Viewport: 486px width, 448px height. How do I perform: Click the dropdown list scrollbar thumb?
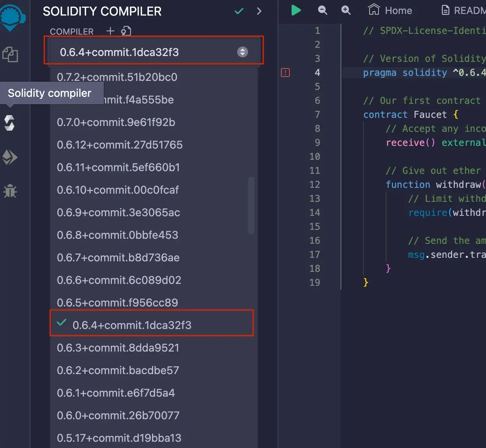point(251,205)
